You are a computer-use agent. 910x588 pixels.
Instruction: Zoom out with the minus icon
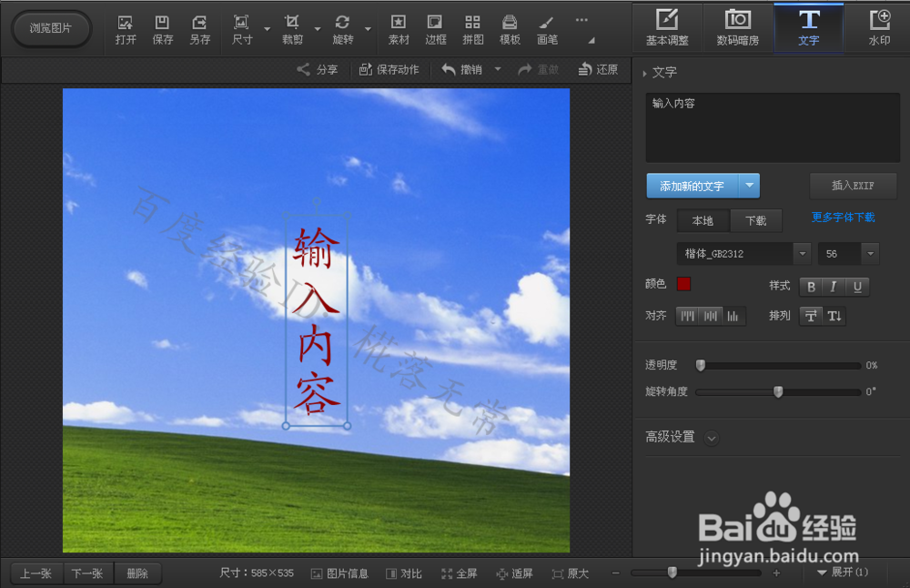[x=616, y=573]
